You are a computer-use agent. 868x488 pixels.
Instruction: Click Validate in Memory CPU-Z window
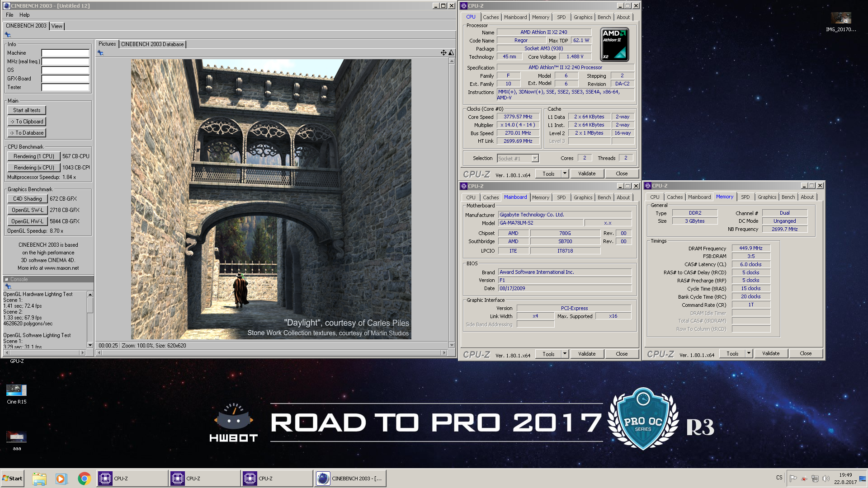(x=771, y=353)
